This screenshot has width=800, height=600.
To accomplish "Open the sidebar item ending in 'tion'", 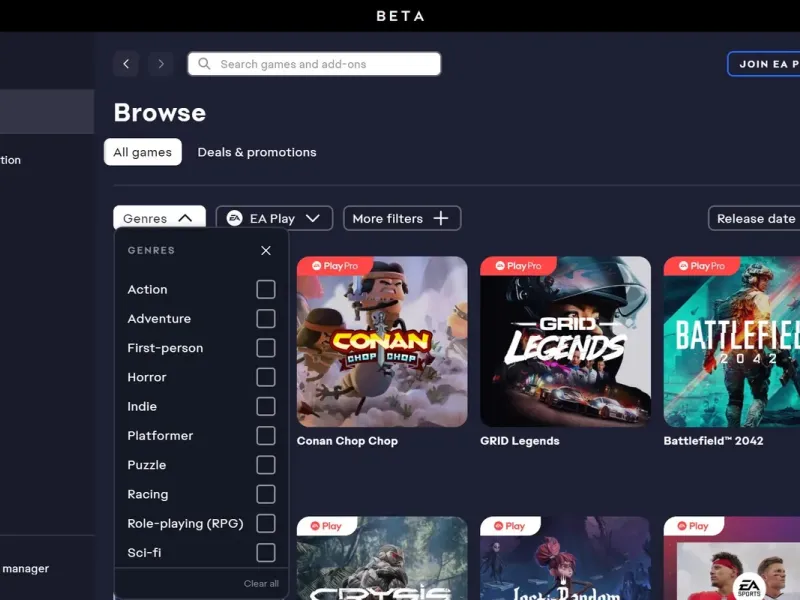I will coord(11,160).
